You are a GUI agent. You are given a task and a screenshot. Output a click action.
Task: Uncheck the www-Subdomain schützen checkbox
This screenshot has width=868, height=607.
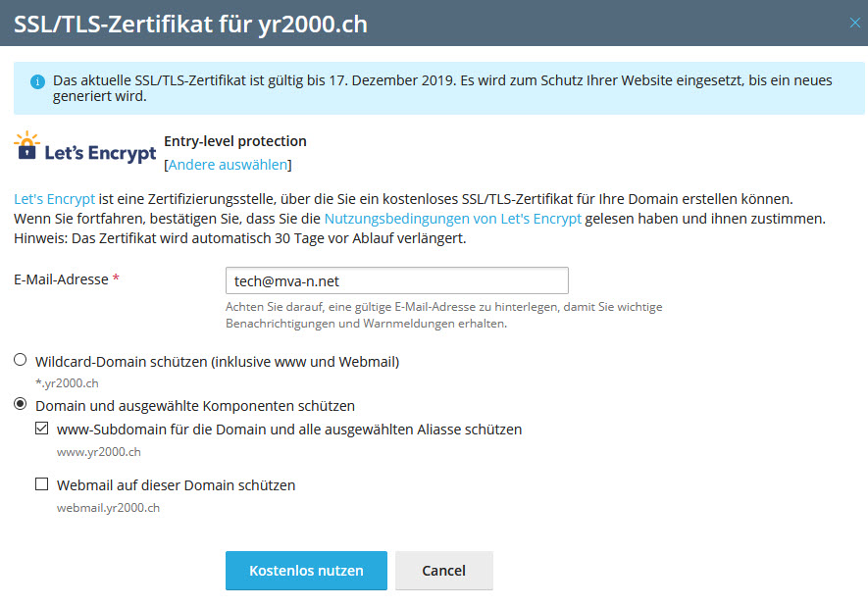[41, 429]
